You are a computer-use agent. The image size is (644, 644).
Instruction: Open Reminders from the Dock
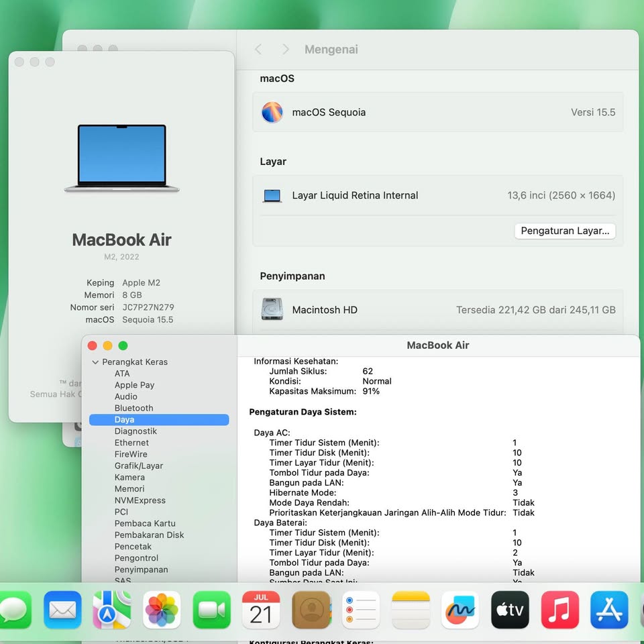[361, 610]
